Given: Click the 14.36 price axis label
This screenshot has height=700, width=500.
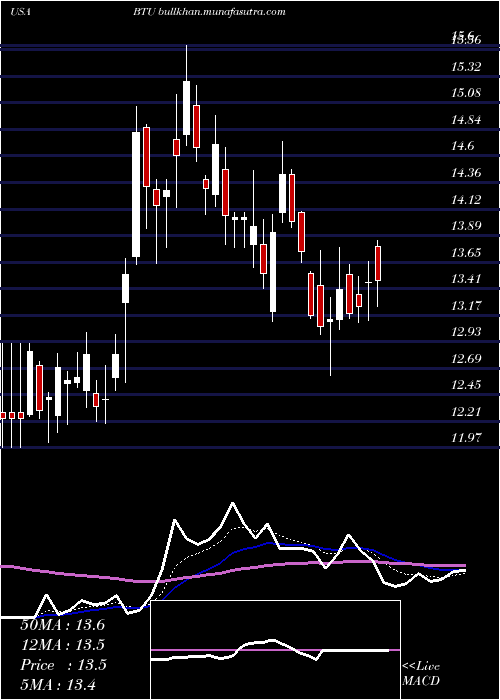Looking at the screenshot, I should pyautogui.click(x=466, y=173).
